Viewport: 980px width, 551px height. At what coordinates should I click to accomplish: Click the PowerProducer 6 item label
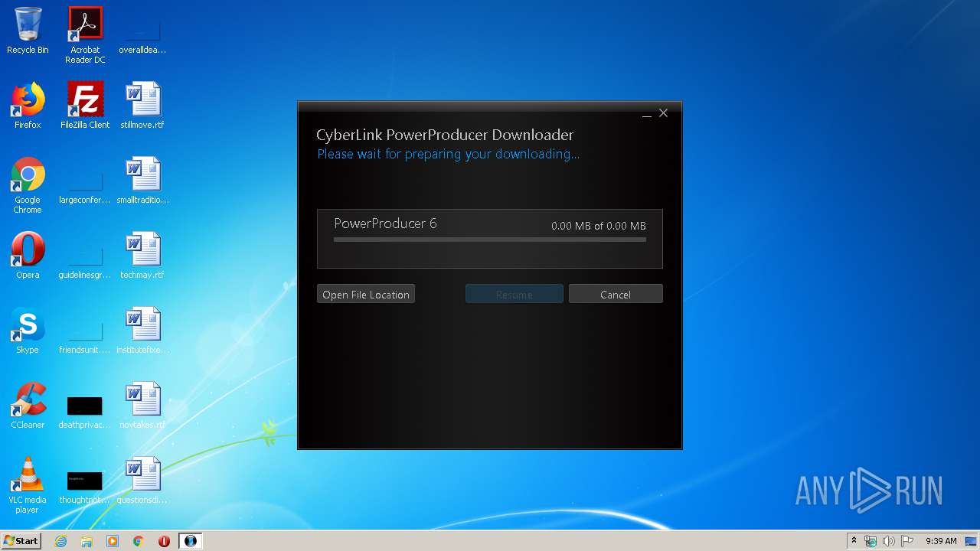[x=385, y=223]
